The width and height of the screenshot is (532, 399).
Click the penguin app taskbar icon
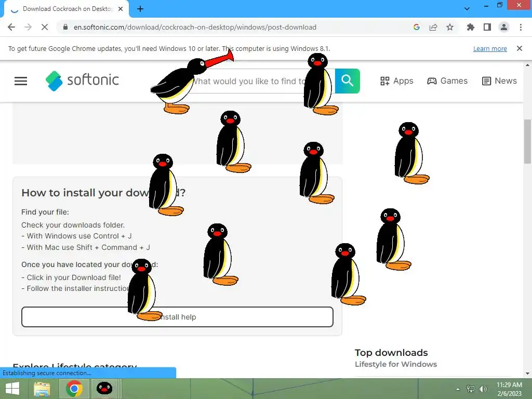point(104,389)
